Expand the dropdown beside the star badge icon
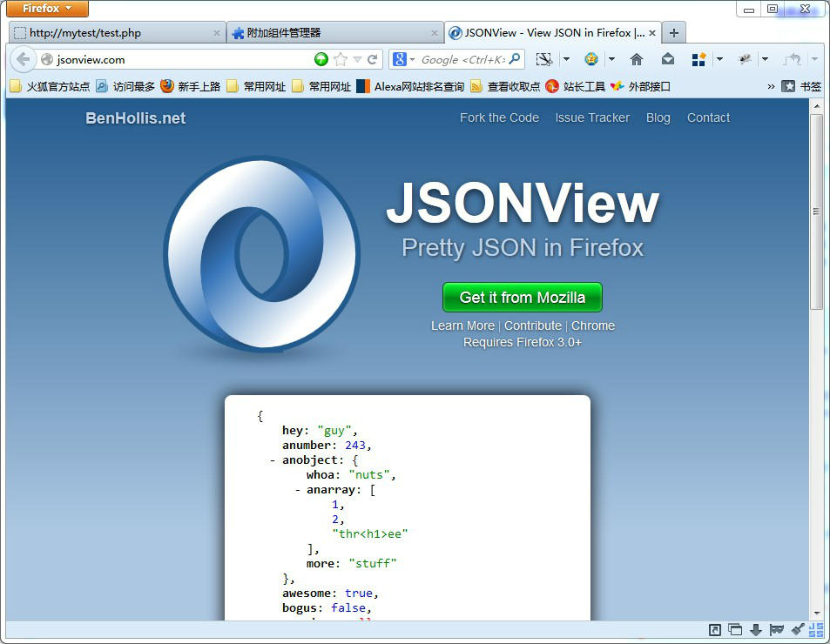The width and height of the screenshot is (830, 644). (612, 59)
